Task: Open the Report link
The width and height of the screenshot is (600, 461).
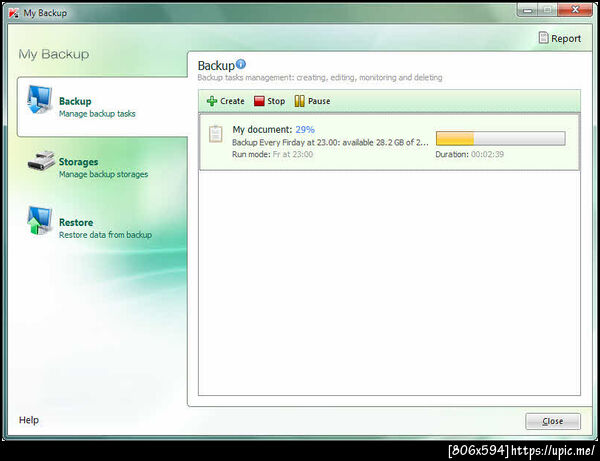Action: pos(560,38)
